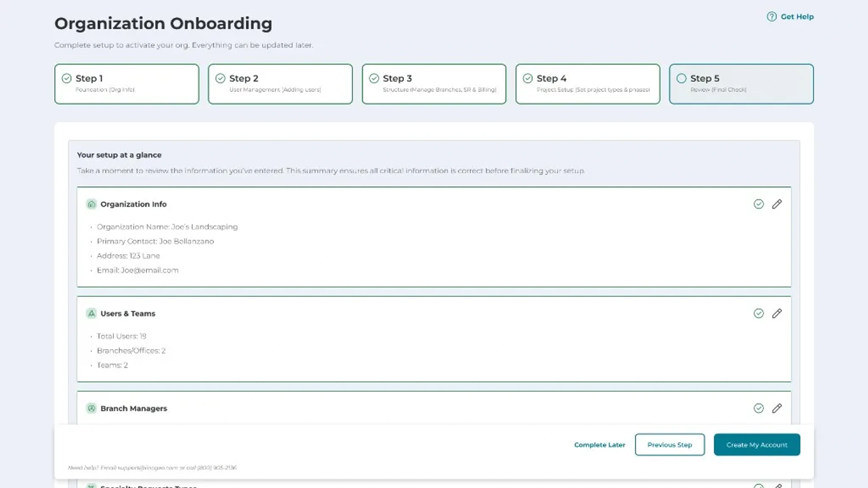Click the Get Help question mark icon

pyautogui.click(x=771, y=17)
